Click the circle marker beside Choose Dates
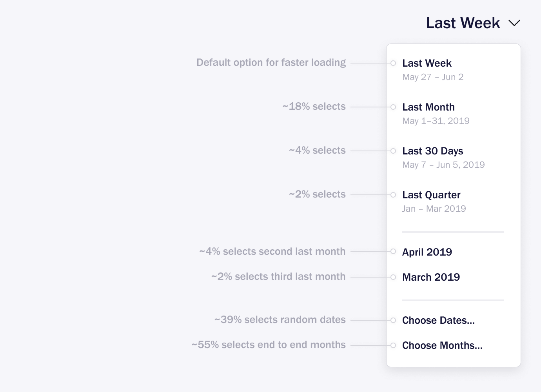This screenshot has width=541, height=392. click(393, 320)
